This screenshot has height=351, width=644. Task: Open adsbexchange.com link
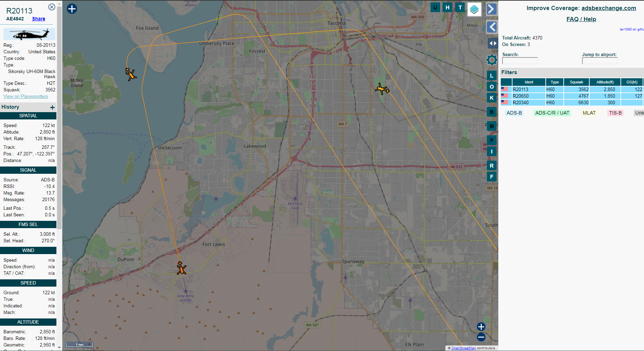coord(609,8)
